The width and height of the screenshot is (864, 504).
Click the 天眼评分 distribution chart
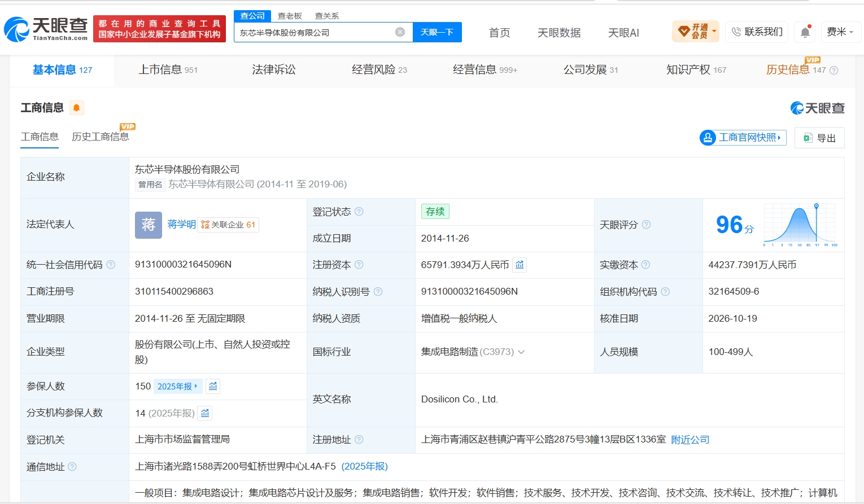800,225
